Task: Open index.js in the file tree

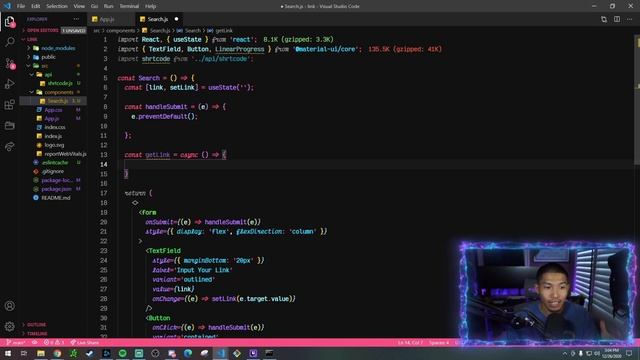Action: [53, 136]
